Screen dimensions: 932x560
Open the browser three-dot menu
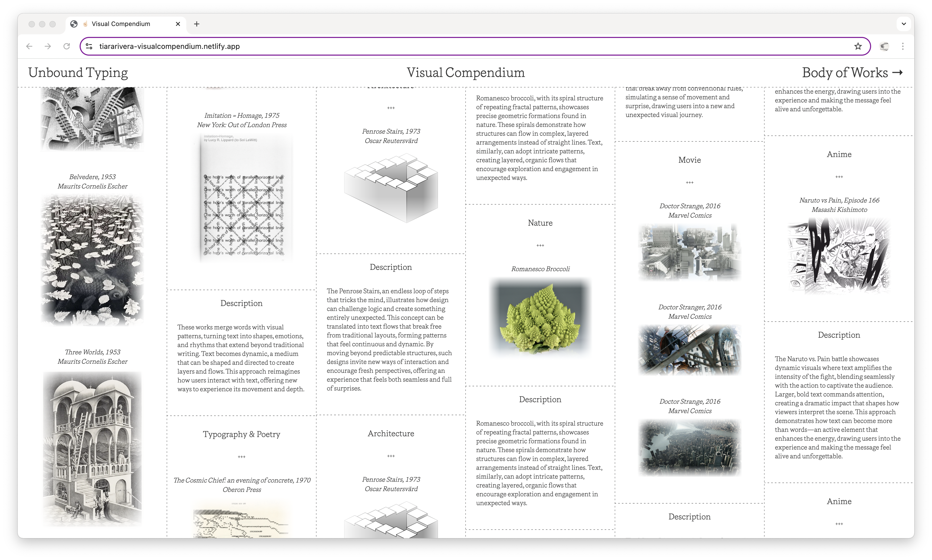click(903, 47)
